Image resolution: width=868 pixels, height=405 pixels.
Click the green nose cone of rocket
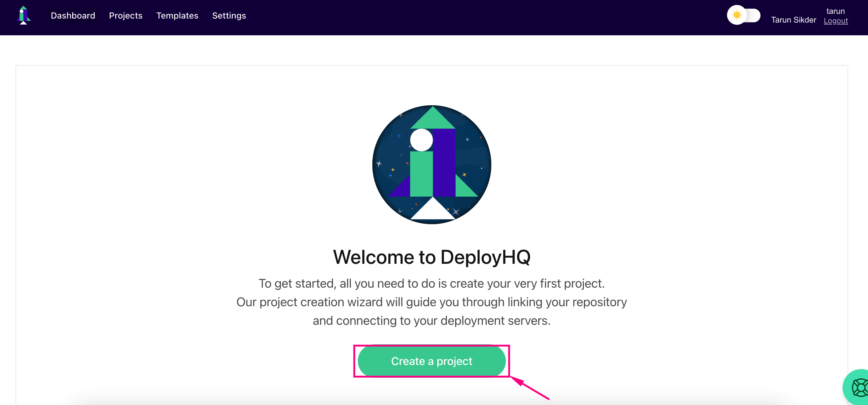(x=433, y=120)
